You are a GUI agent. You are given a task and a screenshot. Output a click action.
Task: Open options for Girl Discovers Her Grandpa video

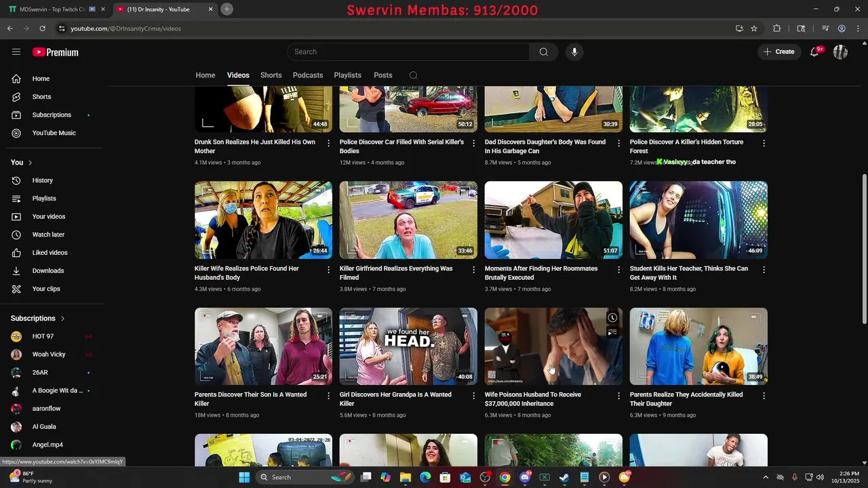point(473,396)
